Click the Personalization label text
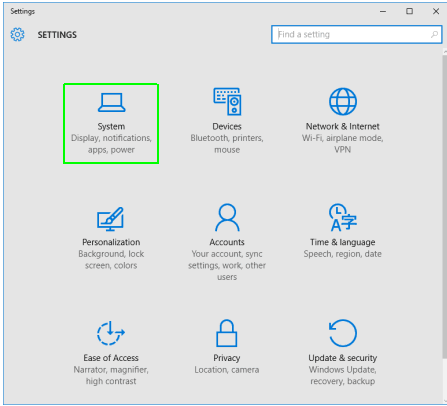The width and height of the screenshot is (447, 406). click(x=111, y=242)
